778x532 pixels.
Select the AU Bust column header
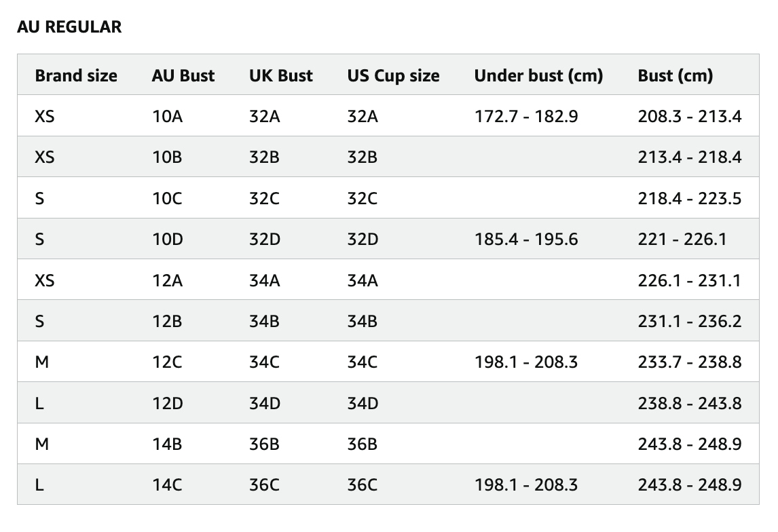pyautogui.click(x=183, y=75)
